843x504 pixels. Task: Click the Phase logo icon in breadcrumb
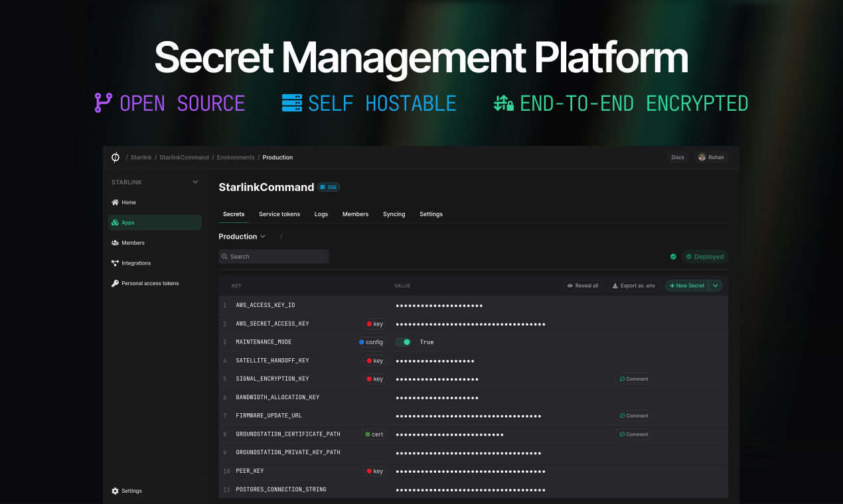click(x=115, y=157)
